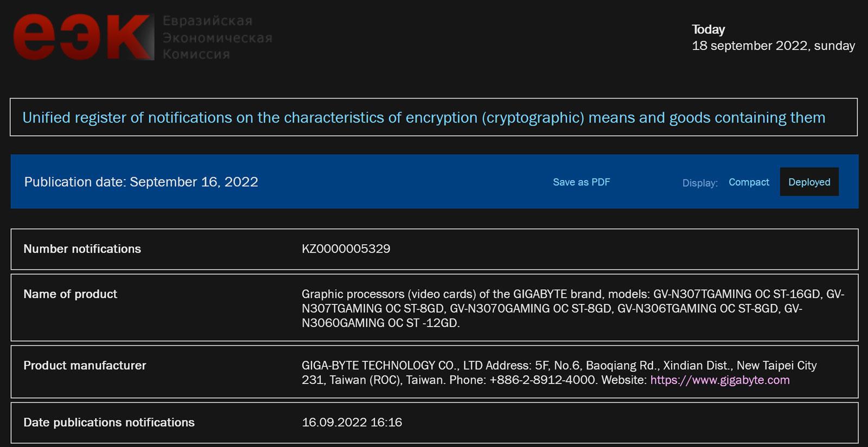Screen dimensions: 868x447
Task: Click the 16.09.2022 16:16 timestamp
Action: [352, 423]
